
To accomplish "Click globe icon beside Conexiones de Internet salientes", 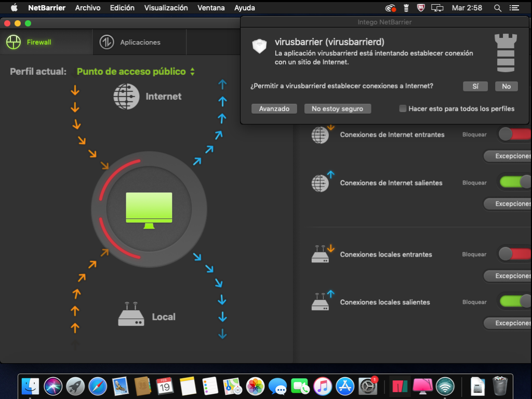I will click(320, 183).
